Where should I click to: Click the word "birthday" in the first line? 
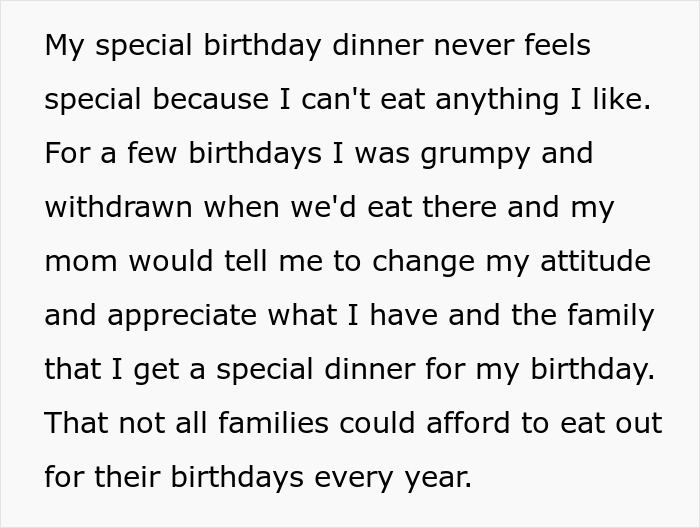coord(262,46)
